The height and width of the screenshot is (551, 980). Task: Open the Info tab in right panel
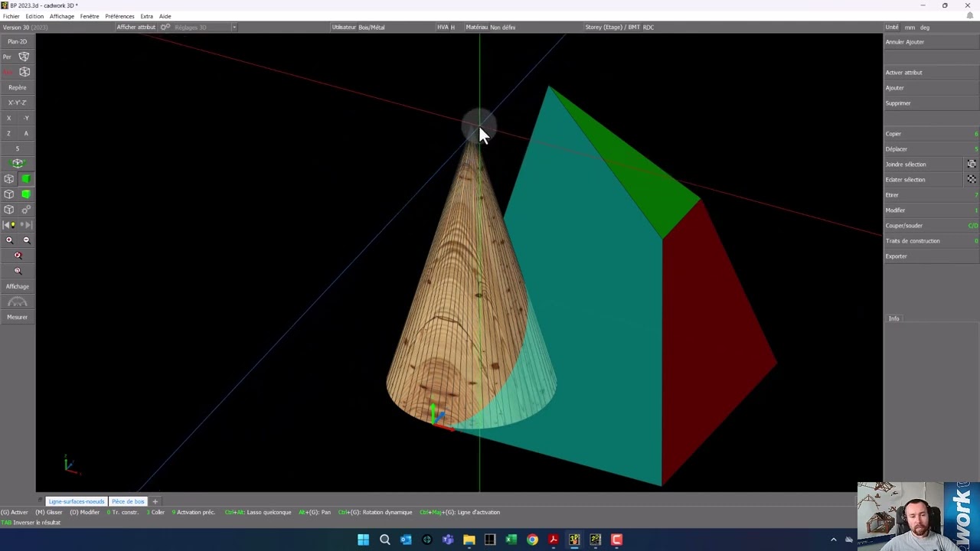point(893,318)
